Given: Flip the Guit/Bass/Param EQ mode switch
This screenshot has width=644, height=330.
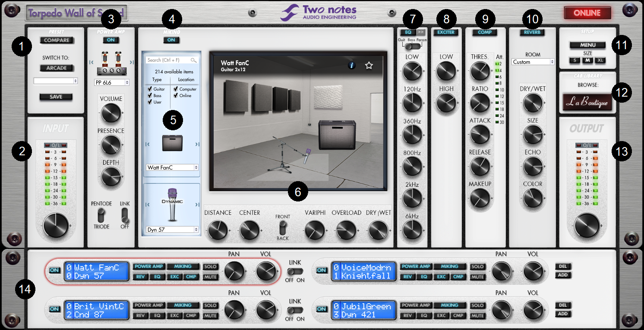Looking at the screenshot, I should (413, 46).
